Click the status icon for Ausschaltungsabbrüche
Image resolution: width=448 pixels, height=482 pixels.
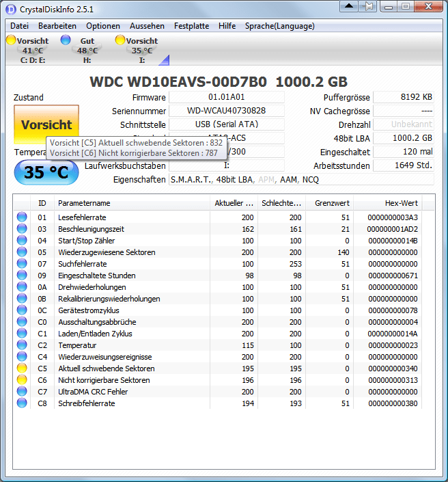coord(22,321)
